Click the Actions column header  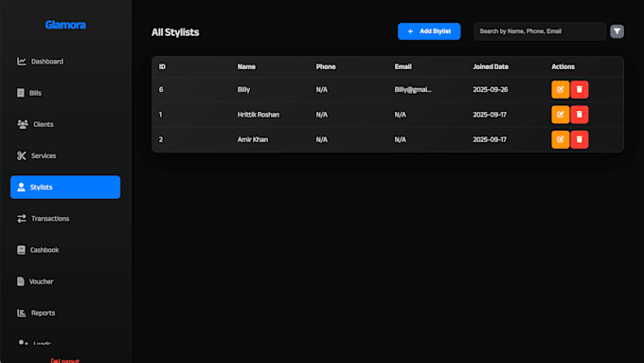(x=563, y=66)
